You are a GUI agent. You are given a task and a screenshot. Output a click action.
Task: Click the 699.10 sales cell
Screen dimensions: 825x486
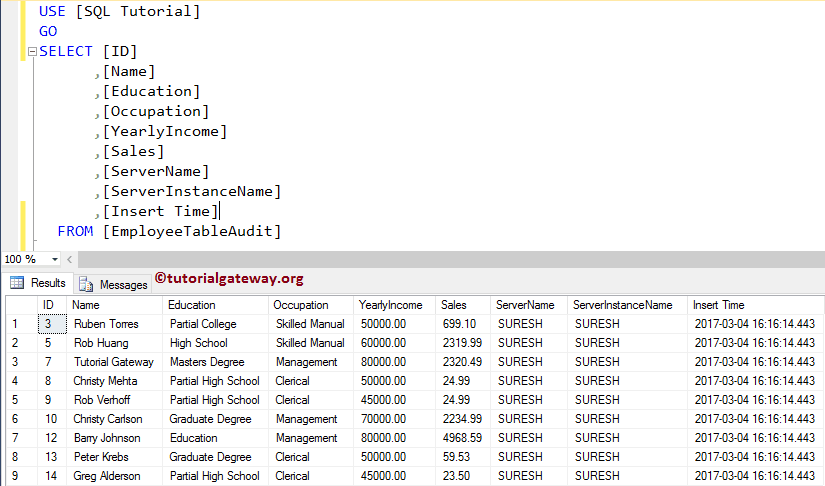point(463,324)
